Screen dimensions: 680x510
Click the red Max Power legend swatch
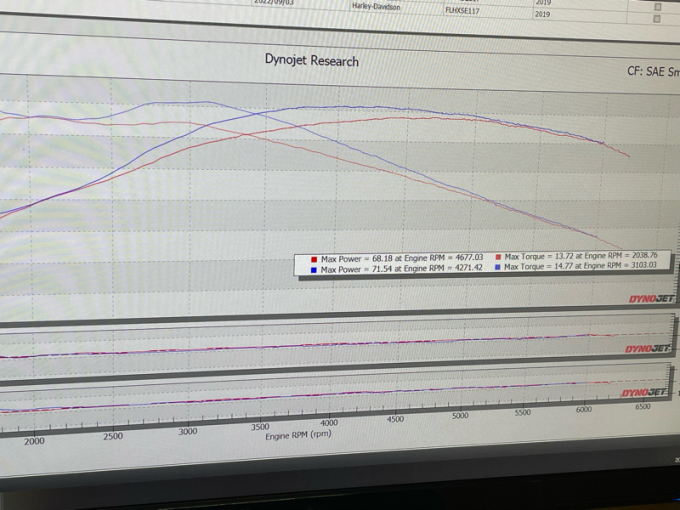[x=314, y=259]
